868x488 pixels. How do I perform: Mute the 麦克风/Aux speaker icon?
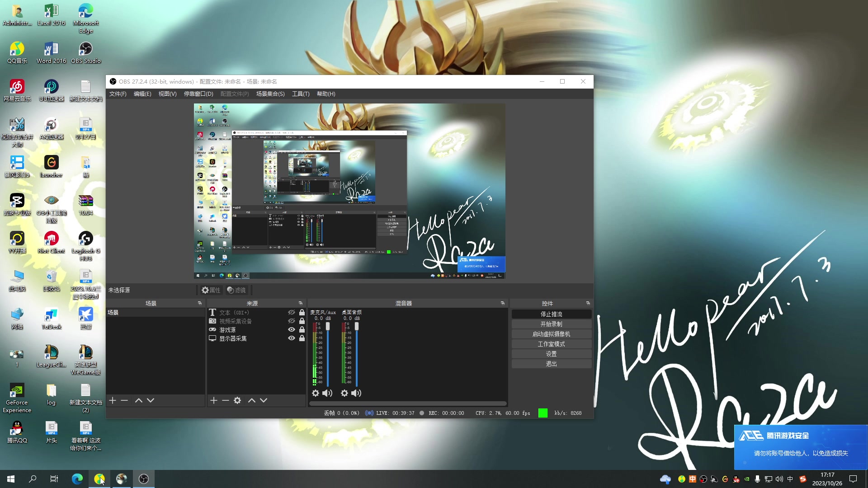pyautogui.click(x=327, y=393)
